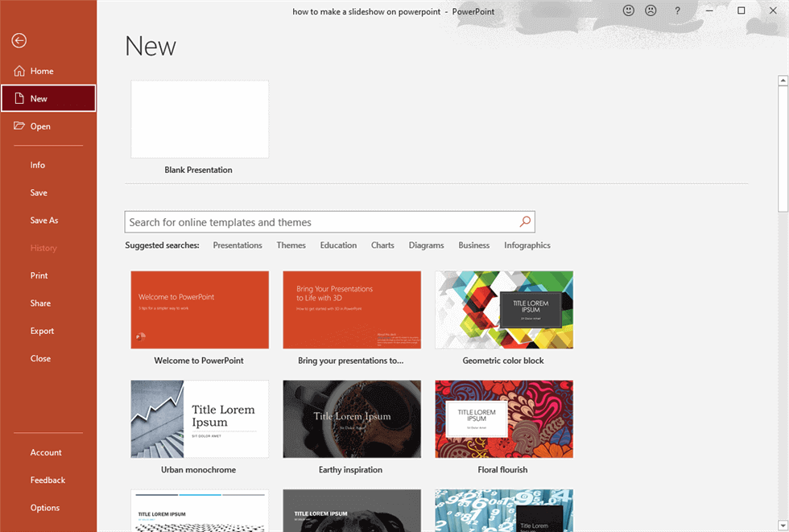
Task: Click the vertical scrollbar thumb
Action: [783, 149]
